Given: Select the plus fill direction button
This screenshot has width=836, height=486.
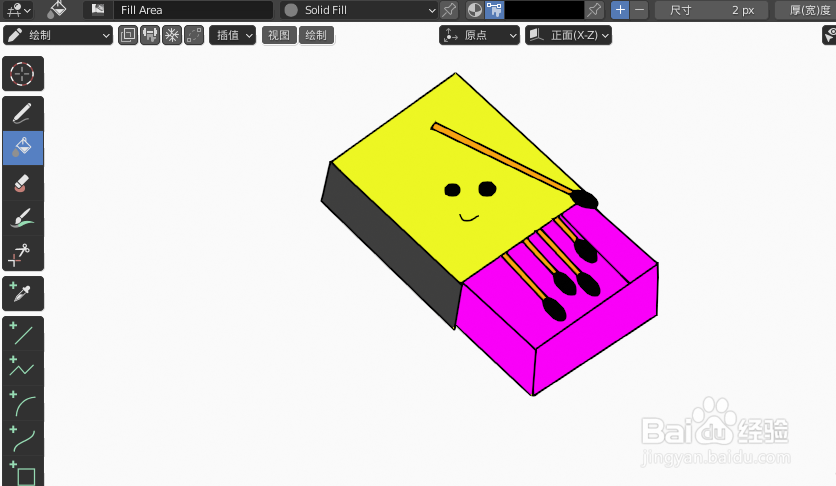Looking at the screenshot, I should pos(620,10).
